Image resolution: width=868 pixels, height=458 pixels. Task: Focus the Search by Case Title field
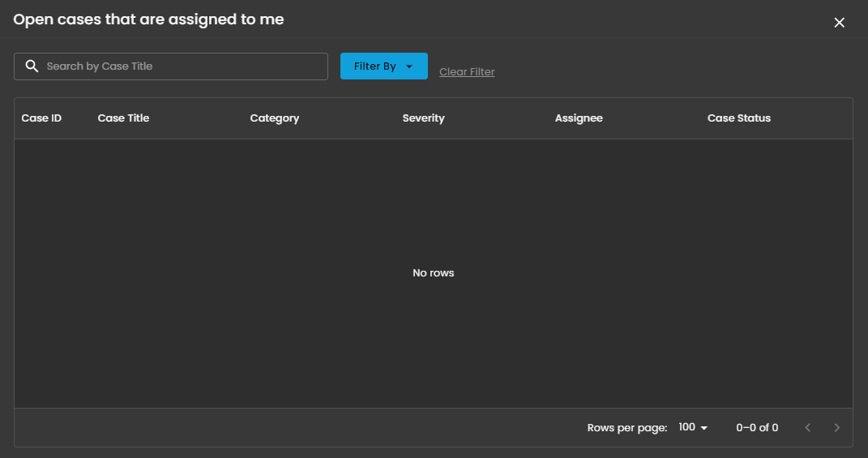point(182,66)
